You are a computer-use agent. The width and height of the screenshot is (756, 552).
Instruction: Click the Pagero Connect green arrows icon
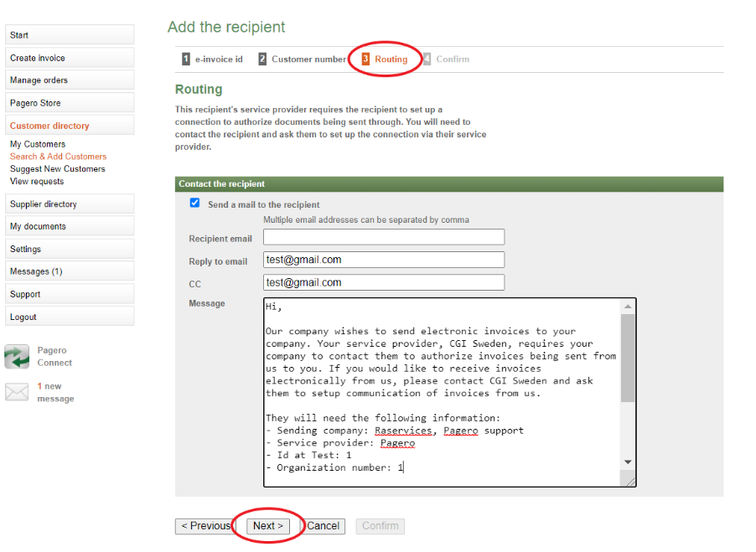click(x=17, y=357)
